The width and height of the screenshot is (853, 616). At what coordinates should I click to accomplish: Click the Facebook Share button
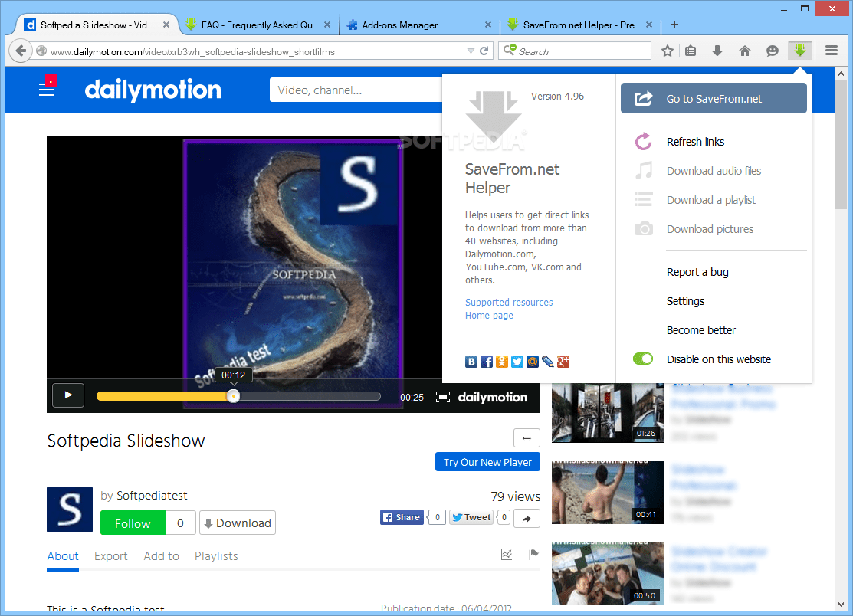(x=402, y=518)
